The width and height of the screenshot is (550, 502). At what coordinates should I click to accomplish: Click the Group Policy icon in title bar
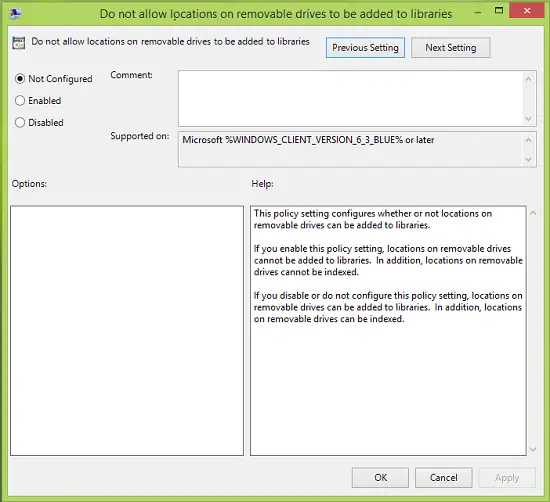point(15,14)
